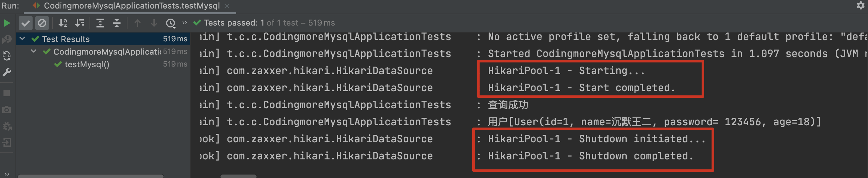Click the test tree horizontal scrollbar

click(x=91, y=176)
